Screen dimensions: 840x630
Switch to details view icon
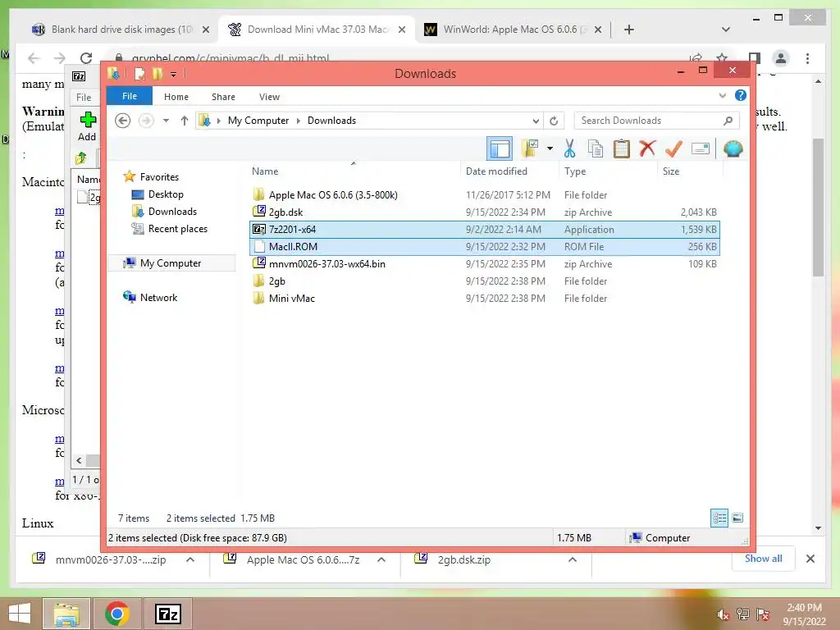(719, 518)
